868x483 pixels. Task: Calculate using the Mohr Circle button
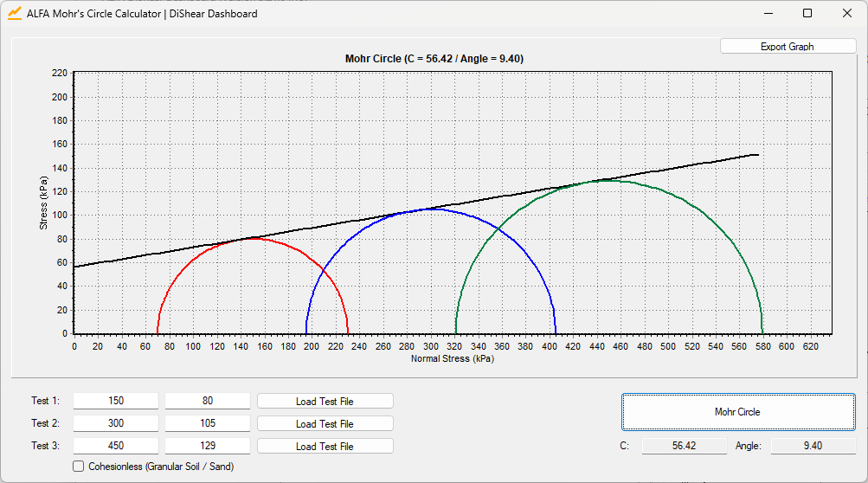[x=737, y=412]
